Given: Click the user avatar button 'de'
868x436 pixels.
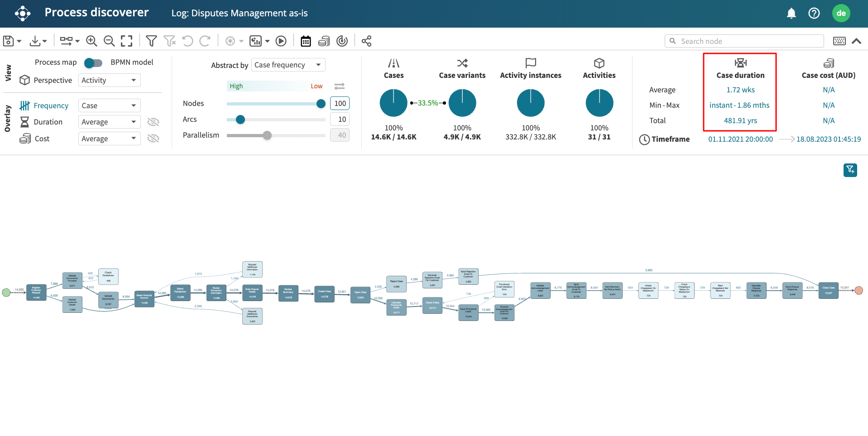Looking at the screenshot, I should coord(841,14).
